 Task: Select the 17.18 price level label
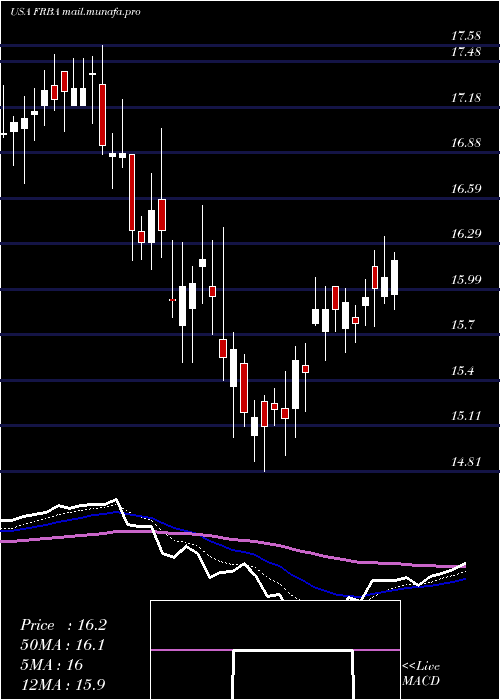click(x=466, y=97)
